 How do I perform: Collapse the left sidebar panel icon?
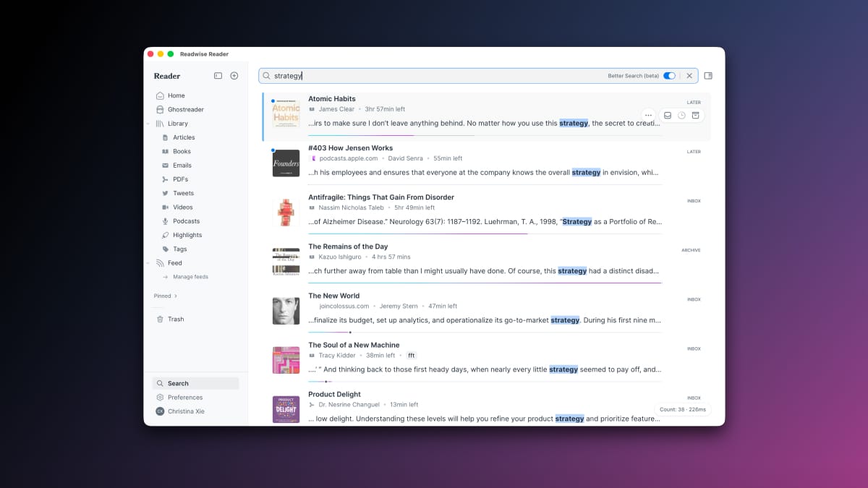click(218, 76)
